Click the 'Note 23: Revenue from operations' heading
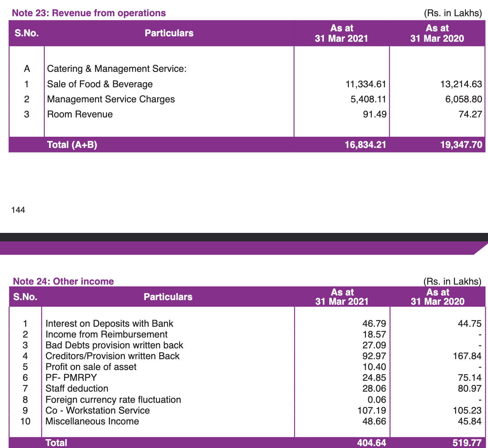The image size is (488, 448). (x=89, y=13)
